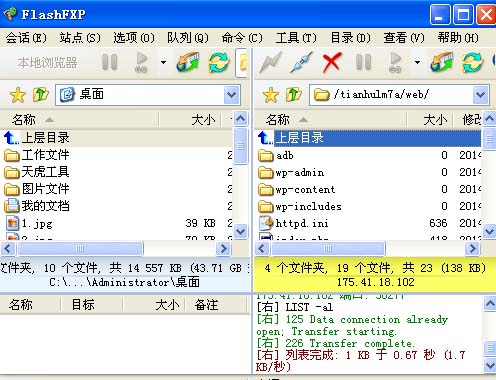Click remote pane horizontal scroll right arrow
This screenshot has height=380, width=496.
point(472,249)
